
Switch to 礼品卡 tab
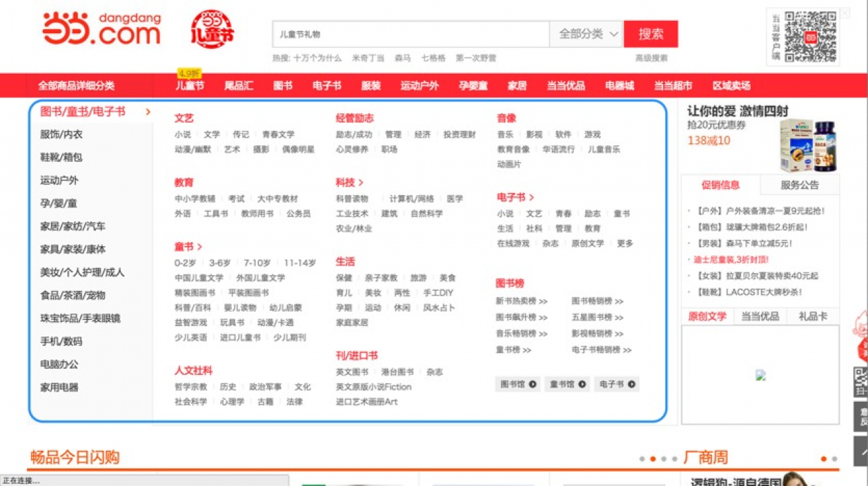pyautogui.click(x=813, y=316)
